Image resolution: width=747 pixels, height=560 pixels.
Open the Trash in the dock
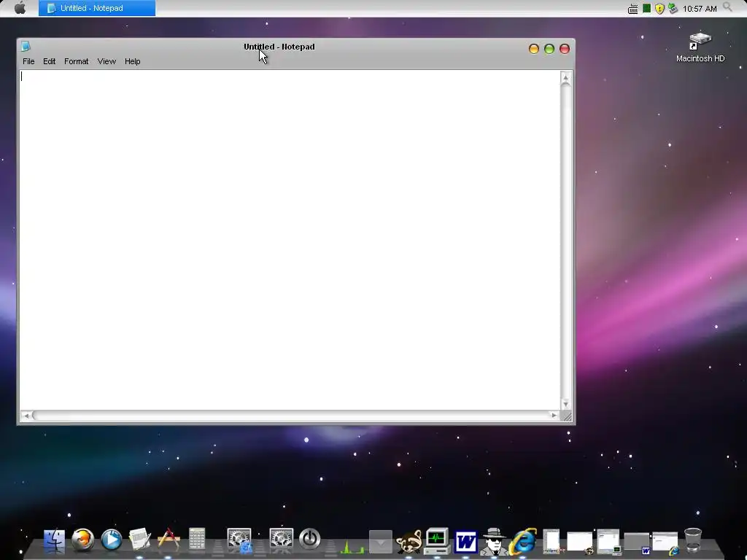(693, 540)
